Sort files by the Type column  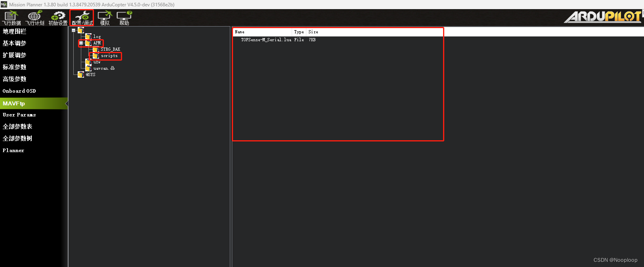tap(299, 32)
